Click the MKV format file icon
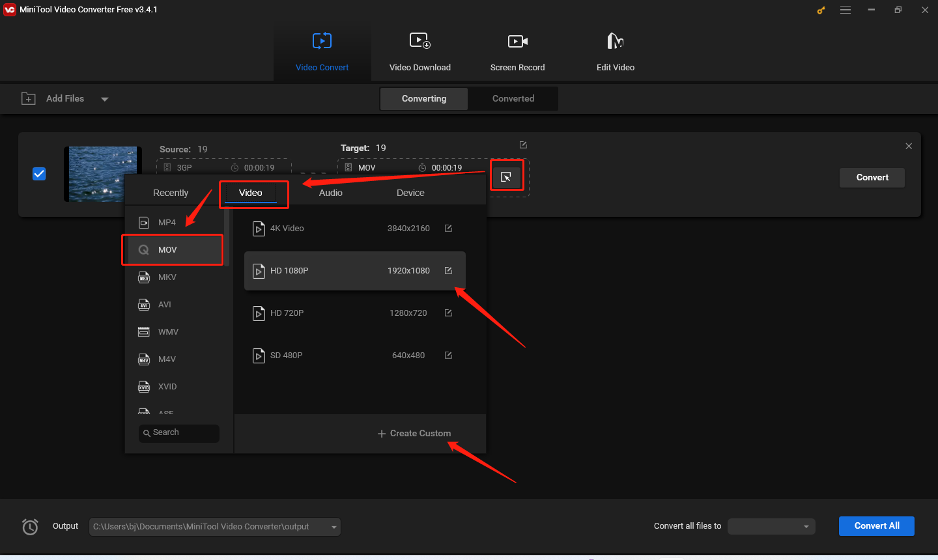 tap(144, 277)
